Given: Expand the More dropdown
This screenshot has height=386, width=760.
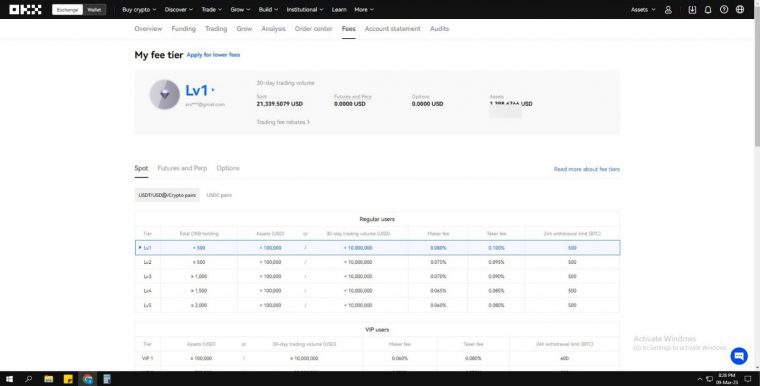Looking at the screenshot, I should point(364,10).
